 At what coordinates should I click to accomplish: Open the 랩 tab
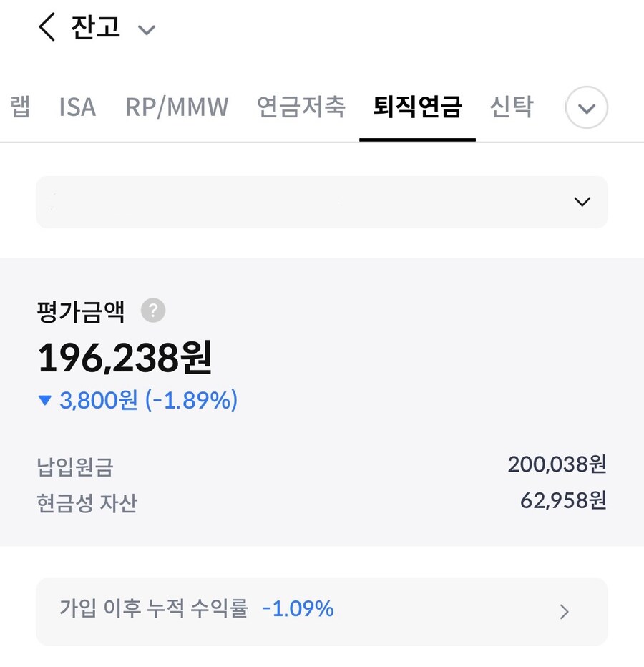pos(20,107)
